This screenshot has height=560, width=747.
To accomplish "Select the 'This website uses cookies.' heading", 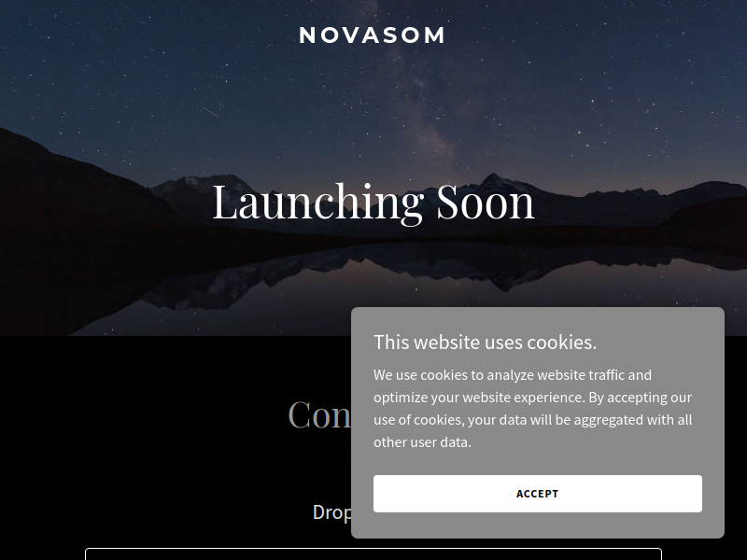I will [485, 342].
